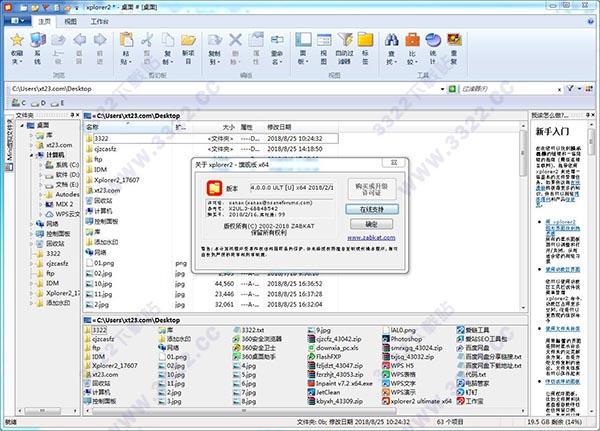Screen dimensions: 600x431
Task: Click the green Go button beside address bar
Action: coord(452,89)
